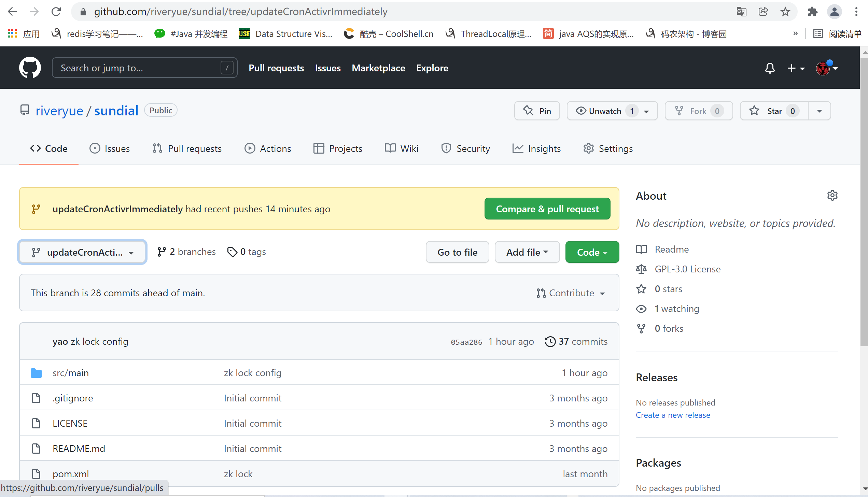The height and width of the screenshot is (497, 868).
Task: Open the Compare & pull request
Action: 547,209
